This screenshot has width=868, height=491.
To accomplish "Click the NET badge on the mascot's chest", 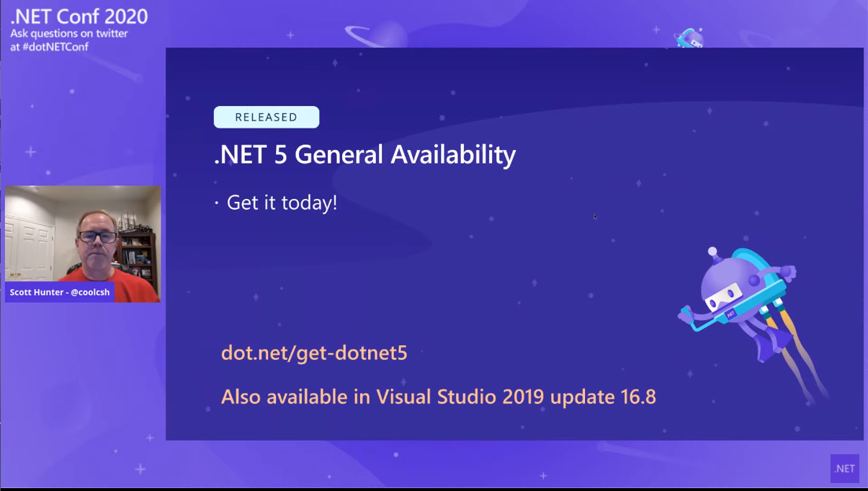I will click(x=730, y=314).
